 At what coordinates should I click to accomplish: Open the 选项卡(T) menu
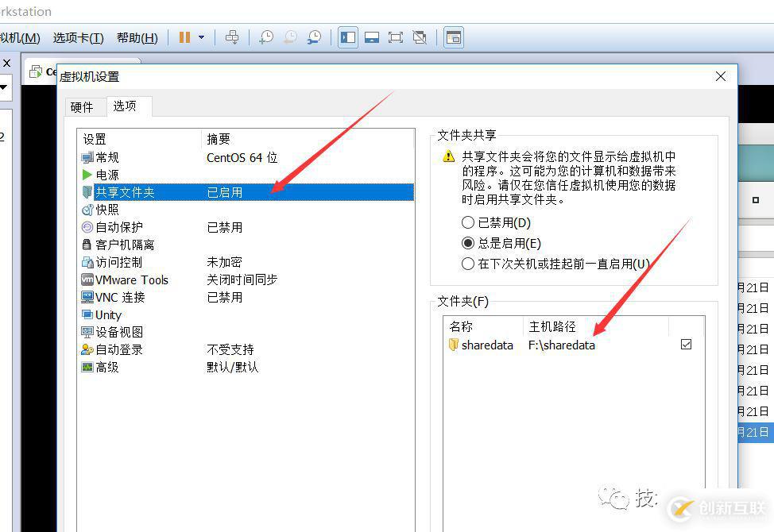click(78, 38)
